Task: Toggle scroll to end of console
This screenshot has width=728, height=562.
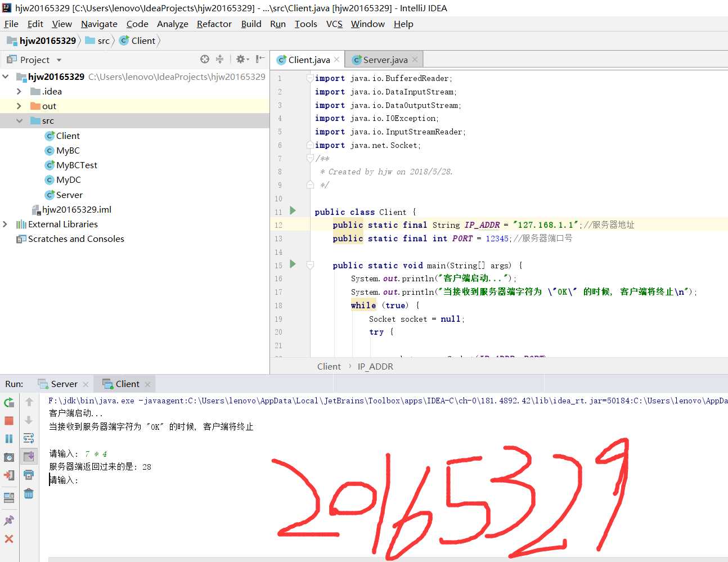Action: tap(29, 456)
